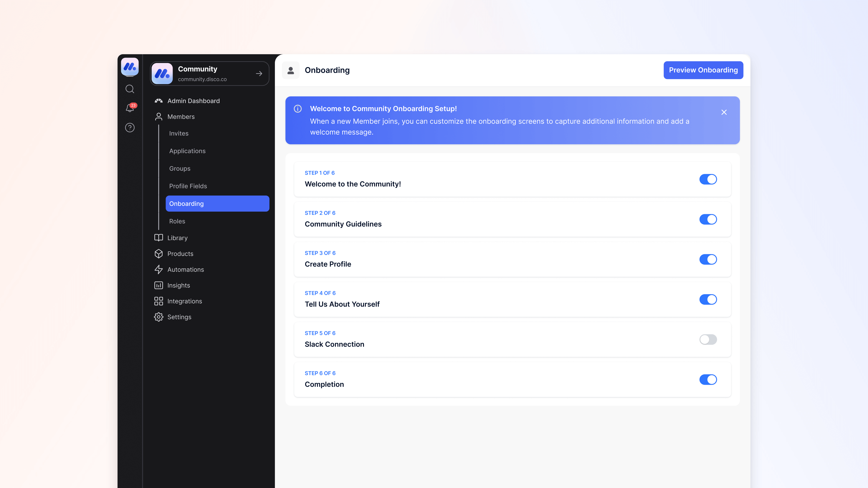Screen dimensions: 868x488
Task: Turn off the Completion step toggle
Action: (x=708, y=380)
